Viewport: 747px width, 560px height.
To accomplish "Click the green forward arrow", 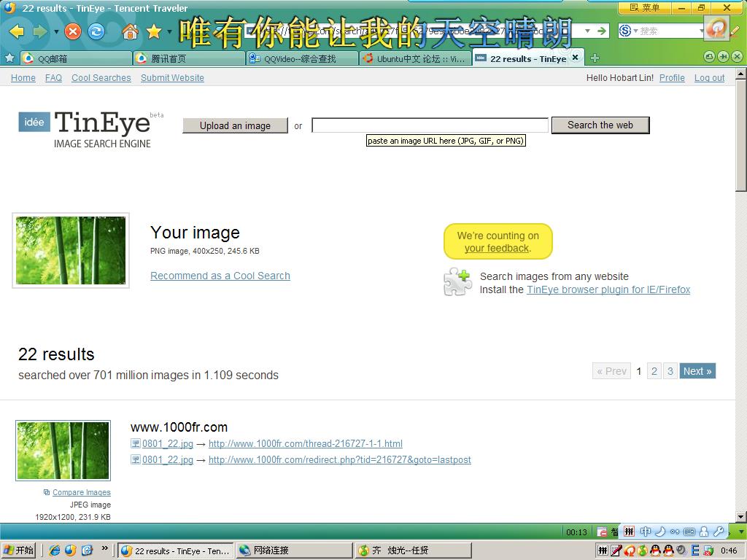I will pyautogui.click(x=39, y=31).
